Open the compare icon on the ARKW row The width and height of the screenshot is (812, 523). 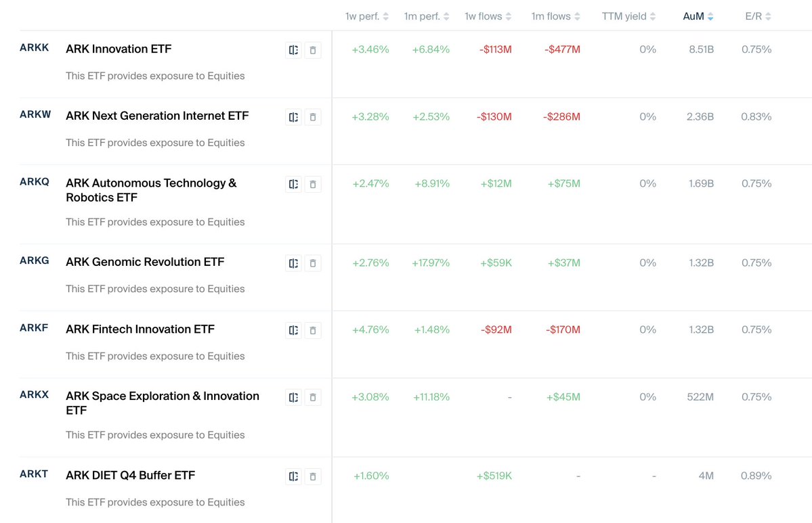pyautogui.click(x=293, y=117)
